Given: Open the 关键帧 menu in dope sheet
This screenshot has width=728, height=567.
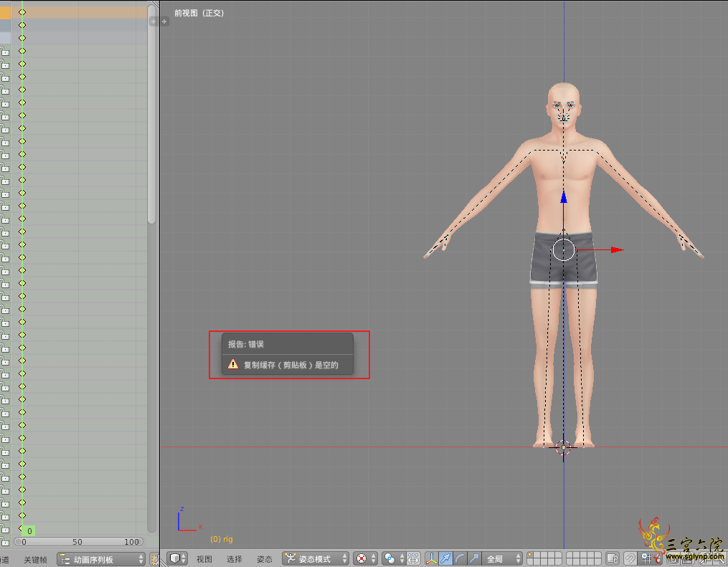Looking at the screenshot, I should coord(35,560).
